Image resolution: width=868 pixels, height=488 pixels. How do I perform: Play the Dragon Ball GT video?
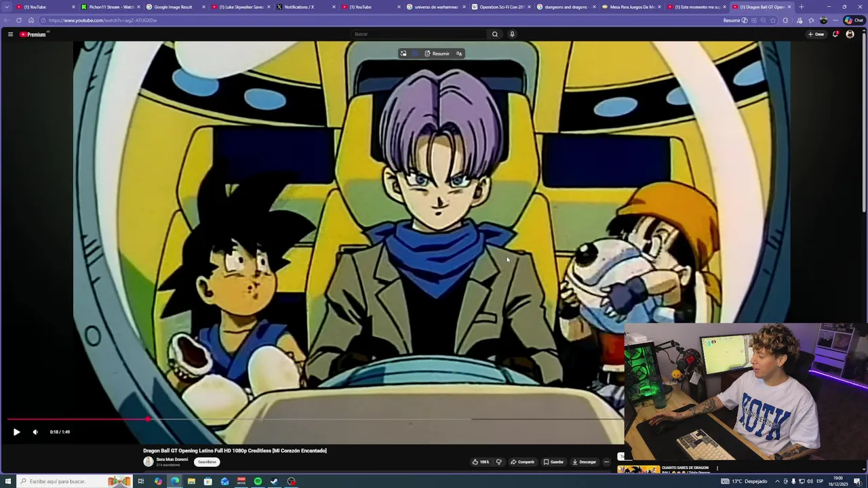click(16, 432)
